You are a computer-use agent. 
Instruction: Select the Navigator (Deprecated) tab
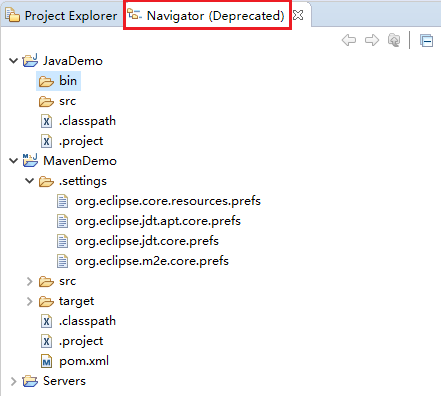206,15
